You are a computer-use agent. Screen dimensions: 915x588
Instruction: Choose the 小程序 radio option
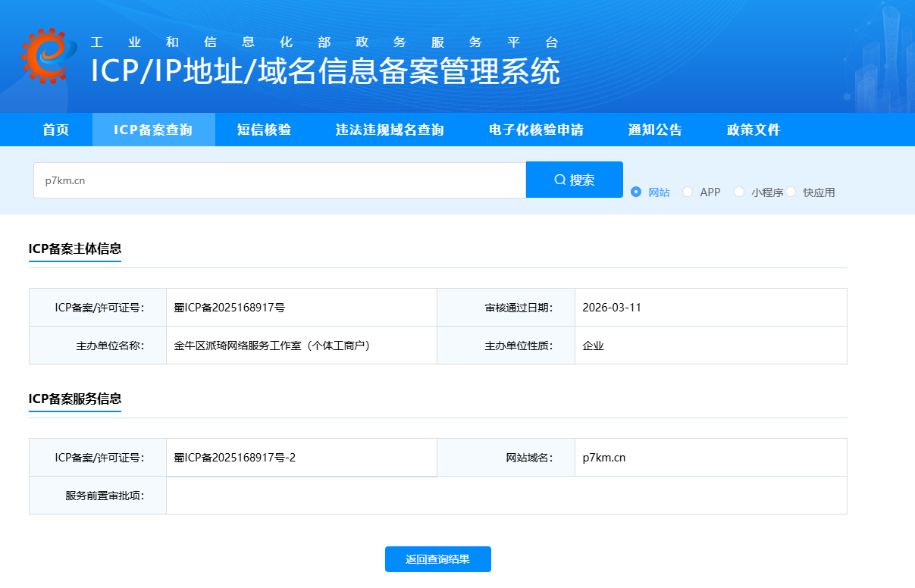(x=739, y=192)
